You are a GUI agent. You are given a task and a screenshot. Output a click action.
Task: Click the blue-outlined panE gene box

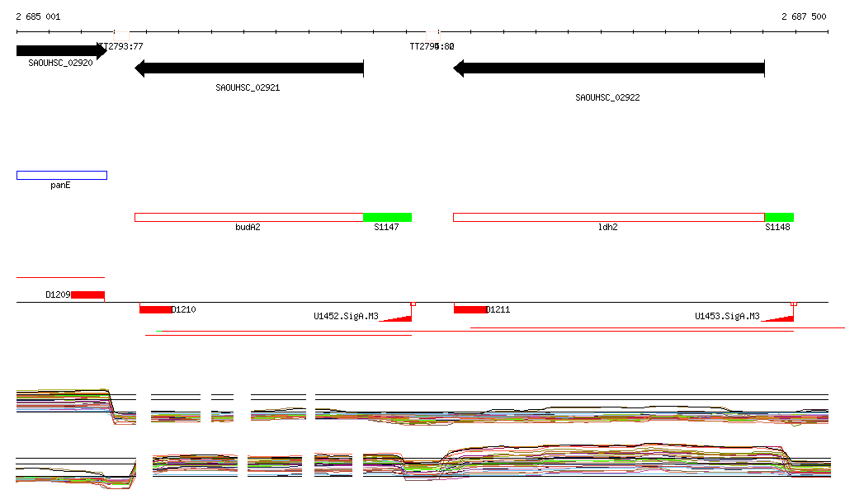pos(62,175)
